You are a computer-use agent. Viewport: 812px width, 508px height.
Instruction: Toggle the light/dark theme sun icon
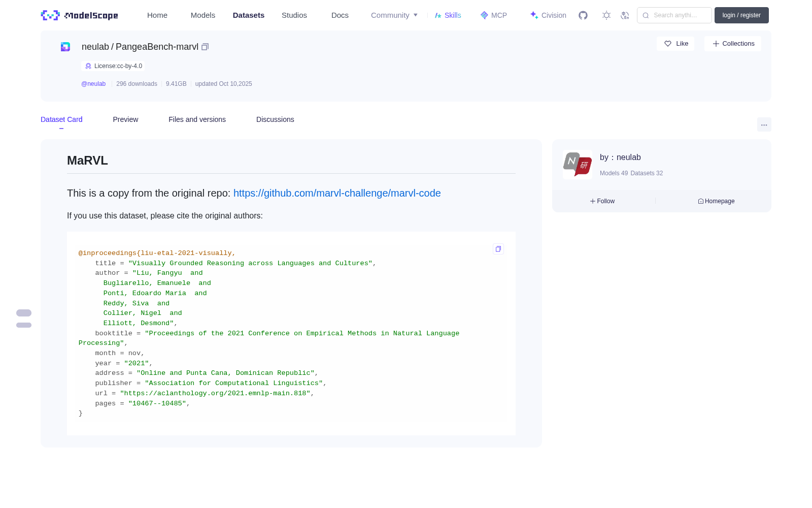click(x=606, y=15)
